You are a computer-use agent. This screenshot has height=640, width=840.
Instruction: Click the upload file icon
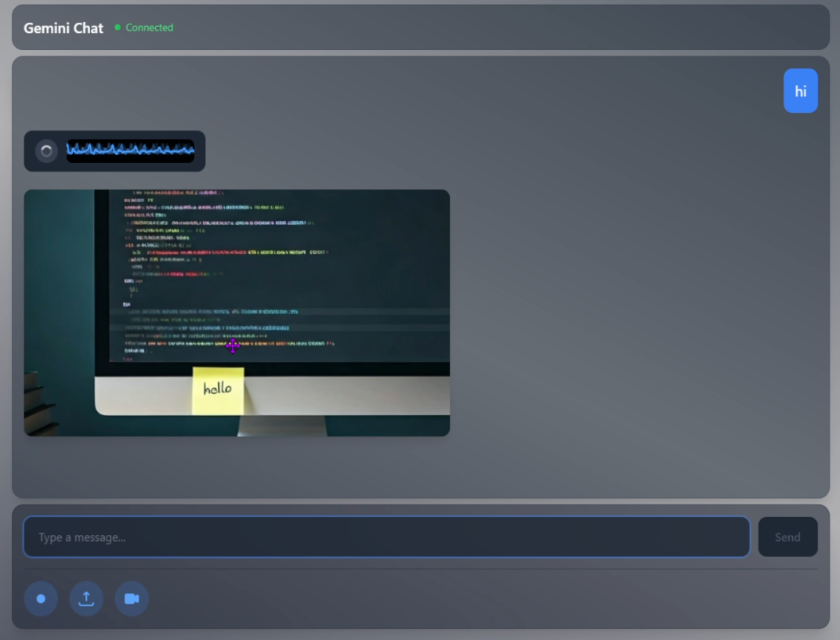click(86, 599)
